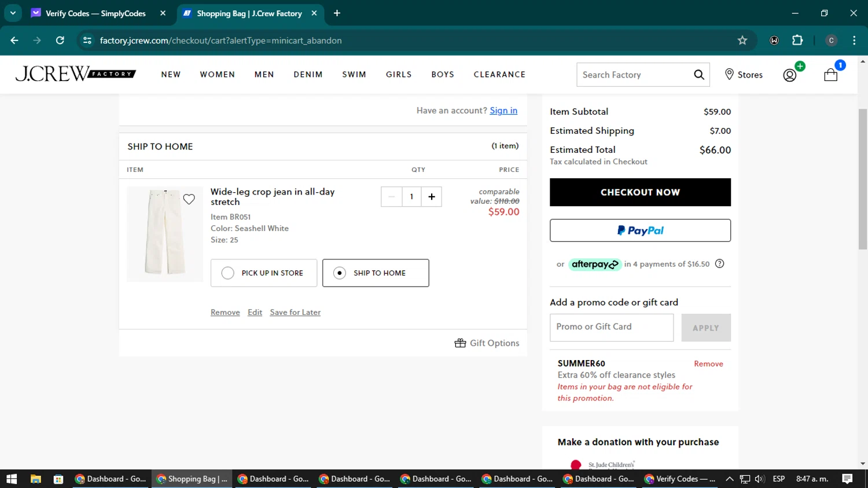868x488 pixels.
Task: Click the search magnifier icon
Action: click(x=699, y=75)
